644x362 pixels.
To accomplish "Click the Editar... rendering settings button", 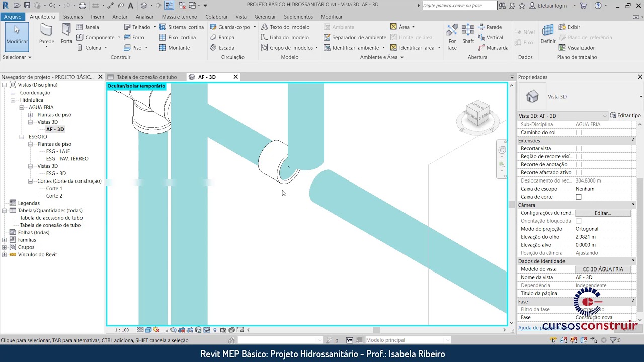I will click(603, 213).
